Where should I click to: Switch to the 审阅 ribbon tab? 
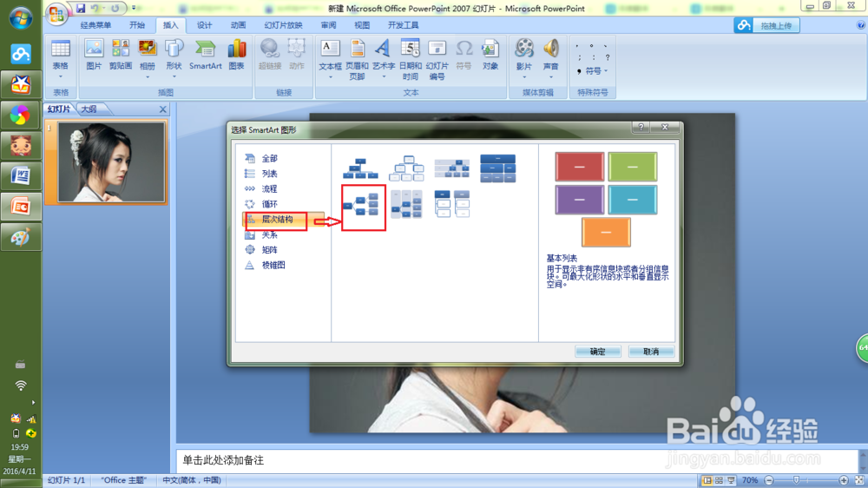pos(328,25)
